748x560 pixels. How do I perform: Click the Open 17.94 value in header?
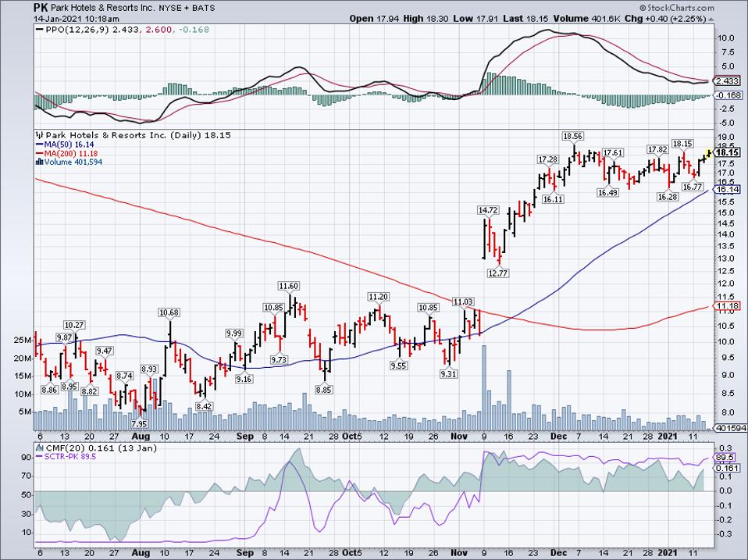pyautogui.click(x=374, y=19)
